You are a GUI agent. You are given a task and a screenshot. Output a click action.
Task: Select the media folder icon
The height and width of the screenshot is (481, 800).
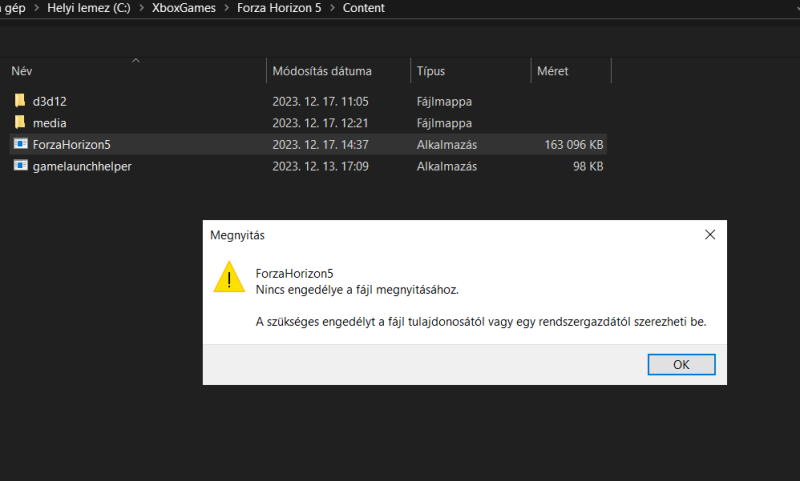[x=20, y=122]
